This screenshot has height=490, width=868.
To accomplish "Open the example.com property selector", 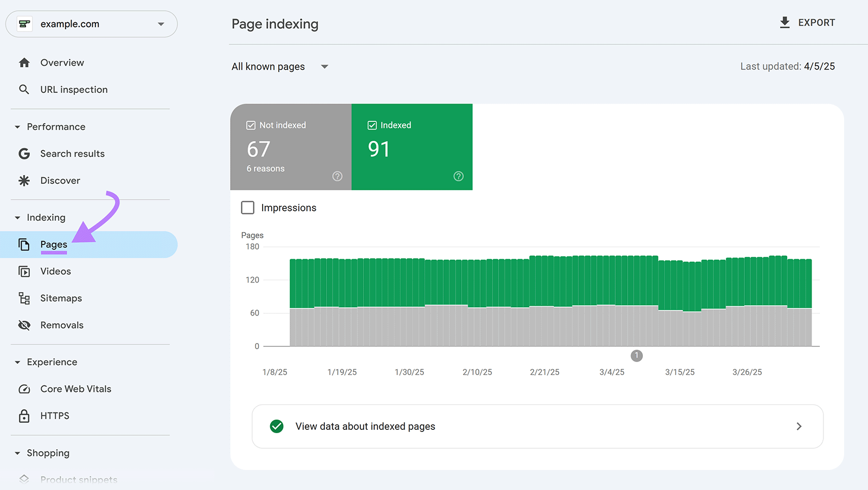I will (91, 24).
